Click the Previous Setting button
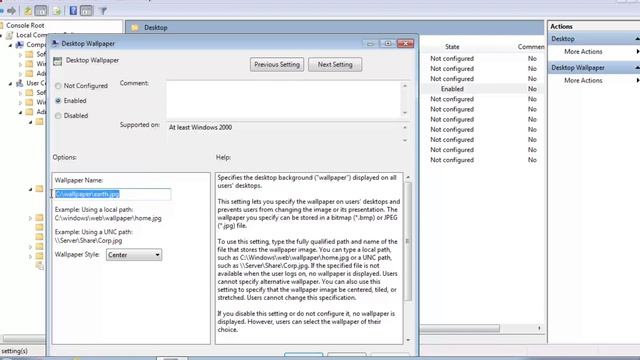The height and width of the screenshot is (360, 640). (x=277, y=64)
